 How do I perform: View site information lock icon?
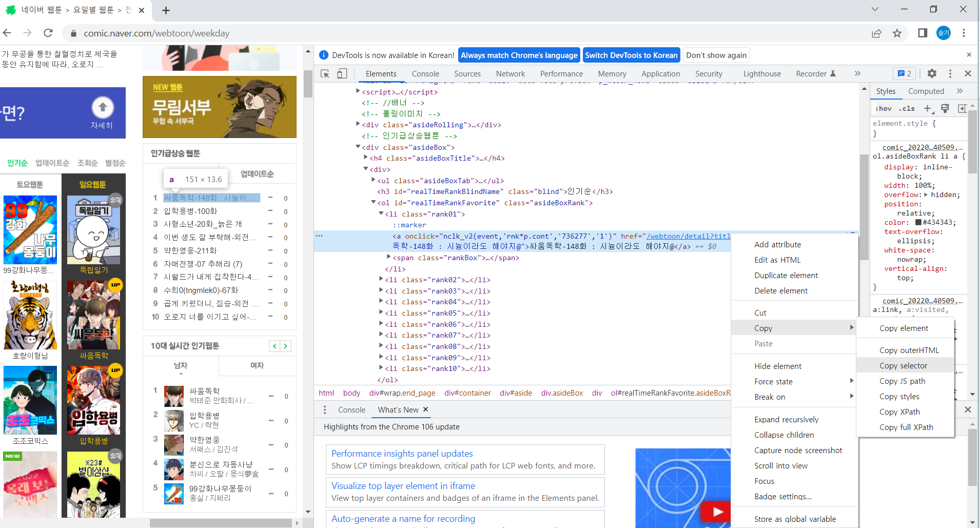tap(73, 33)
